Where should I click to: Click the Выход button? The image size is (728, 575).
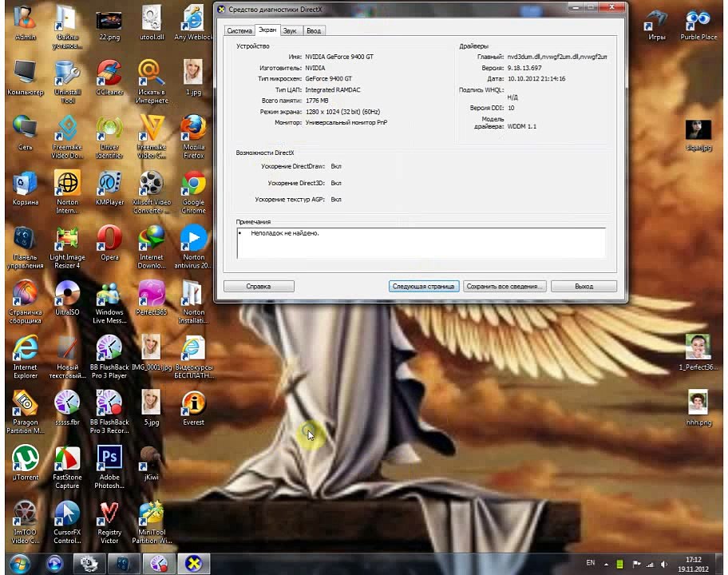point(584,286)
